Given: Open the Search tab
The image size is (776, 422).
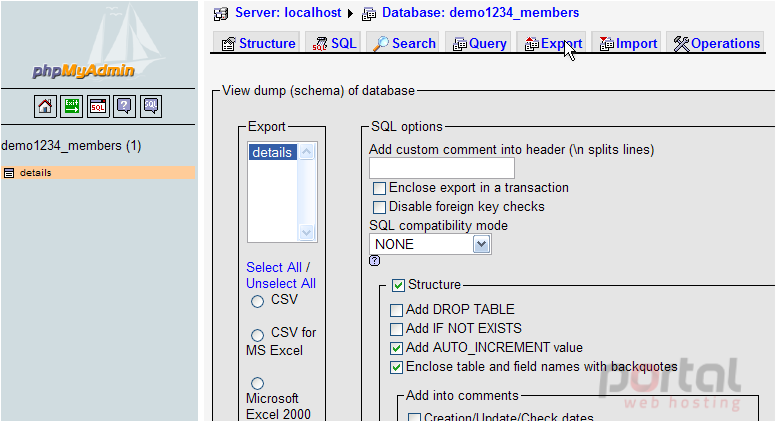Looking at the screenshot, I should pyautogui.click(x=404, y=44).
